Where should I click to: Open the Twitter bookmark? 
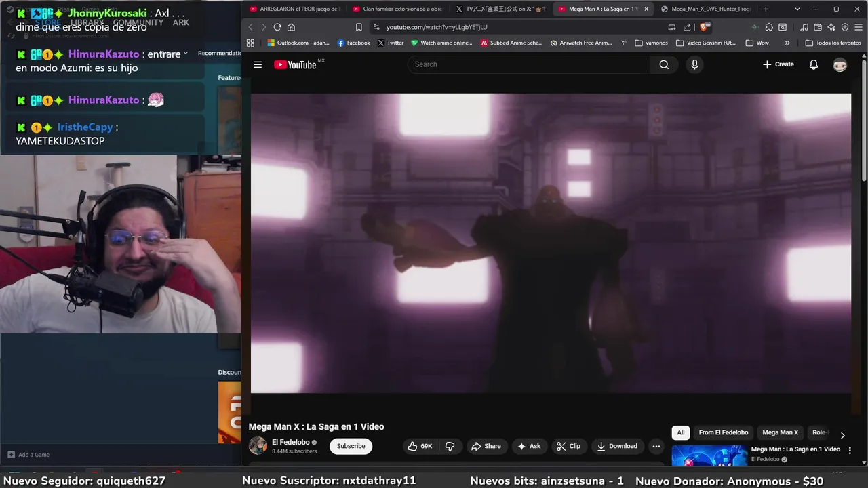(390, 43)
